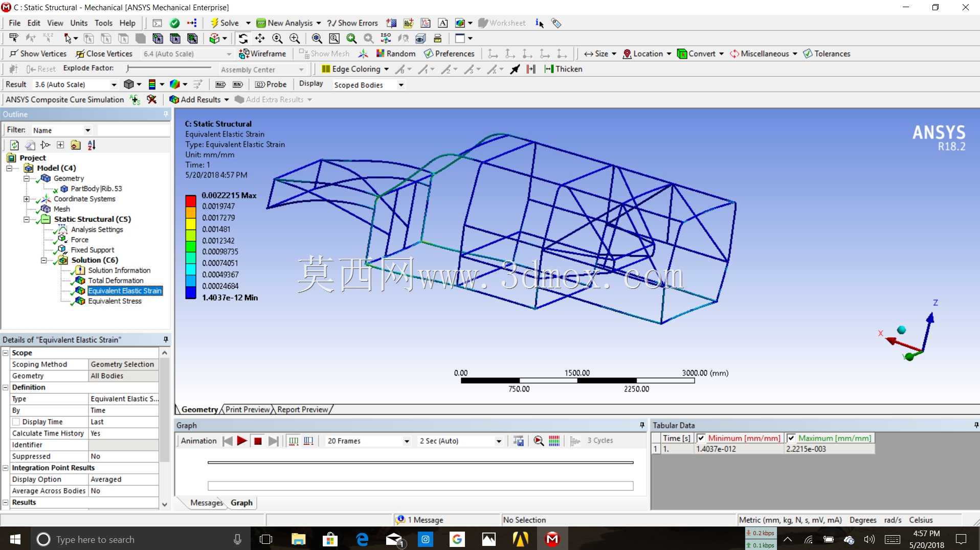This screenshot has height=550, width=980.
Task: Click the Windows Start button
Action: (15, 539)
